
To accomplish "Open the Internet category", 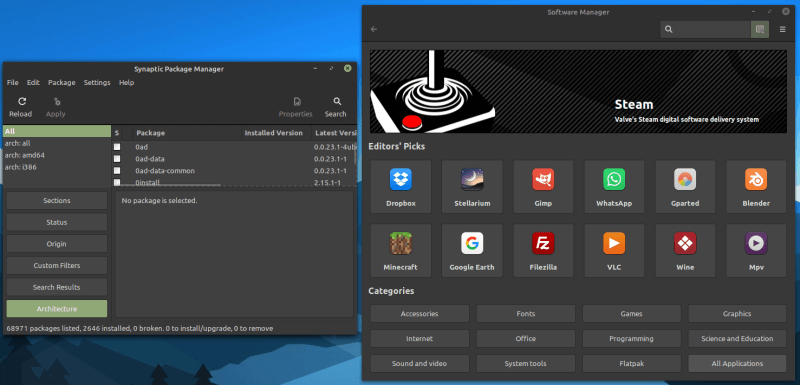I will click(419, 339).
